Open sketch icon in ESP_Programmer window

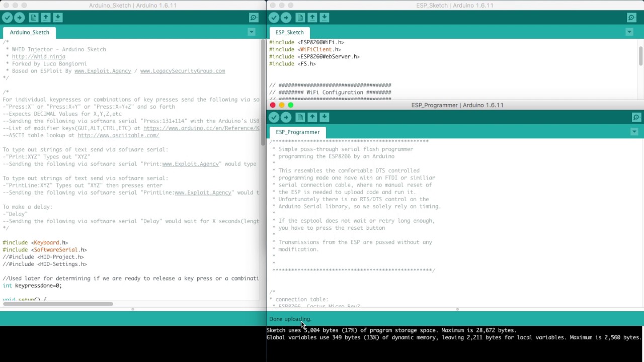(312, 117)
